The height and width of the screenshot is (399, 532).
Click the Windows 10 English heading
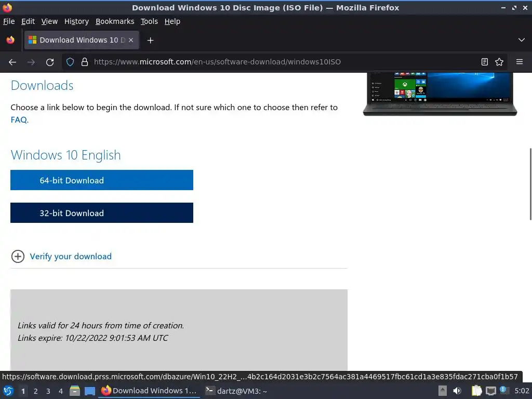(66, 155)
